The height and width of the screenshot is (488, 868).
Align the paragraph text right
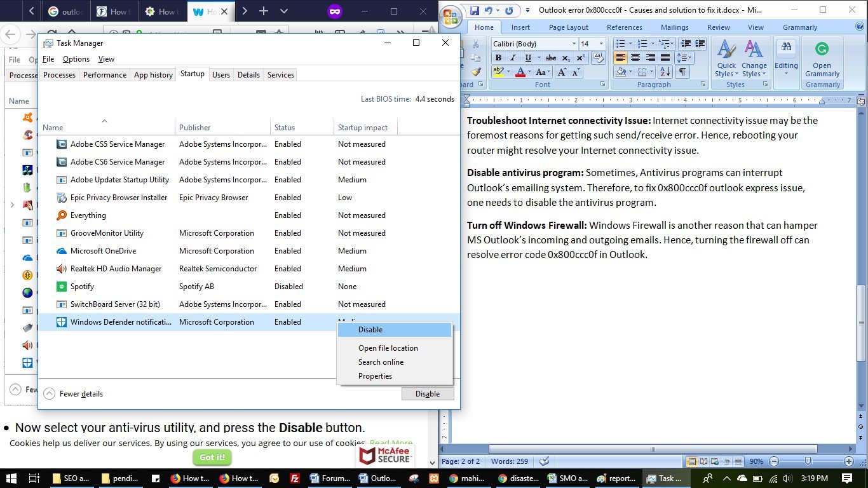(x=650, y=58)
